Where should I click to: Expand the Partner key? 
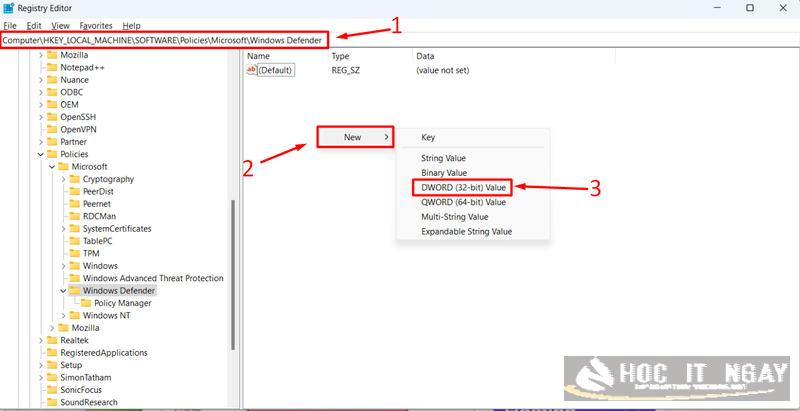point(41,142)
